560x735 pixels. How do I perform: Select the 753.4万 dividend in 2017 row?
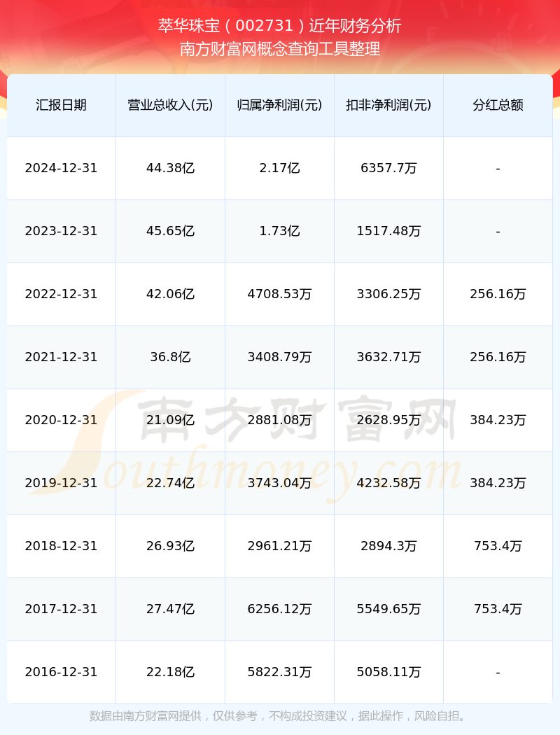pos(498,609)
